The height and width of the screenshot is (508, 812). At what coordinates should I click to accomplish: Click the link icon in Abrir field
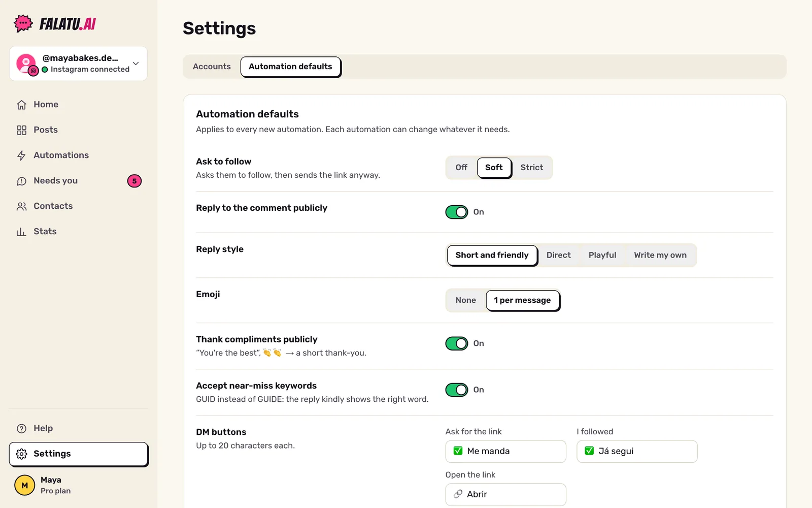[458, 494]
